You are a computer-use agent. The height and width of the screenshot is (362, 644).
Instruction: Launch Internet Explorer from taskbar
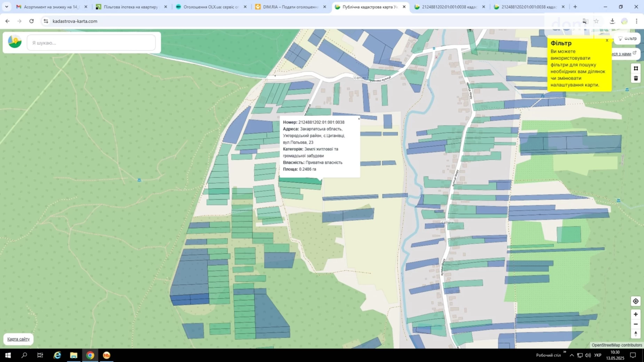pyautogui.click(x=57, y=355)
